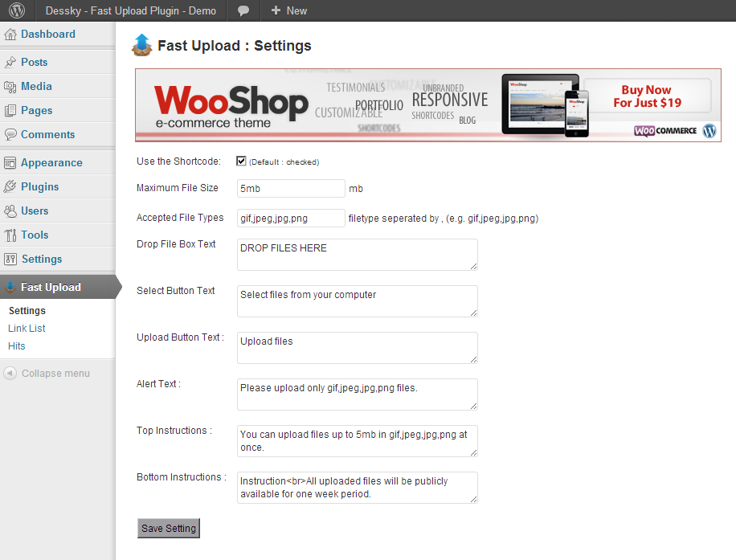Focus the Accepted File Types input
The width and height of the screenshot is (736, 560).
291,218
